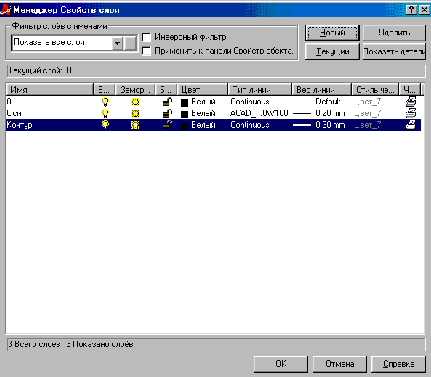Click the Показать детали button
Viewport: 431px width, 377px height.
(x=394, y=52)
